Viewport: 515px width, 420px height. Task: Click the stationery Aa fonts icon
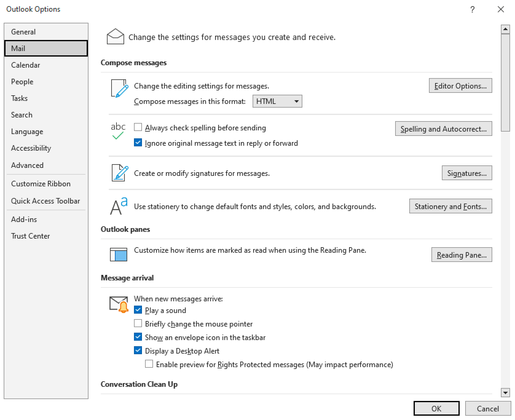[x=118, y=205]
